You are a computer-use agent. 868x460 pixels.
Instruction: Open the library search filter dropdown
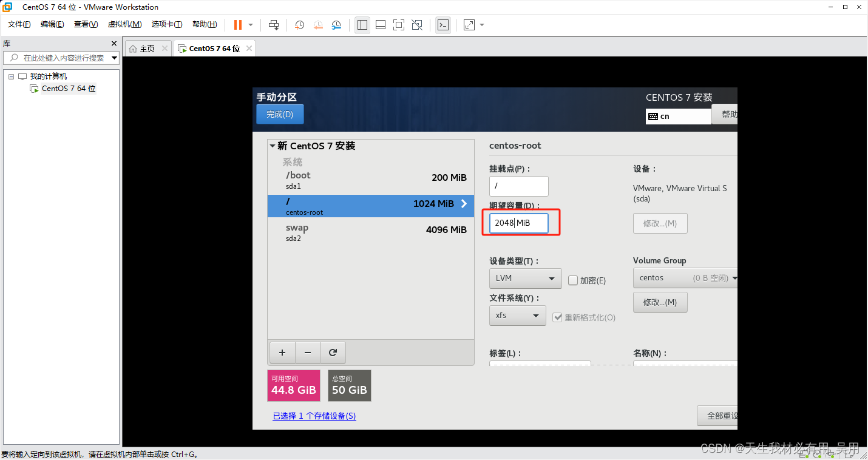115,58
